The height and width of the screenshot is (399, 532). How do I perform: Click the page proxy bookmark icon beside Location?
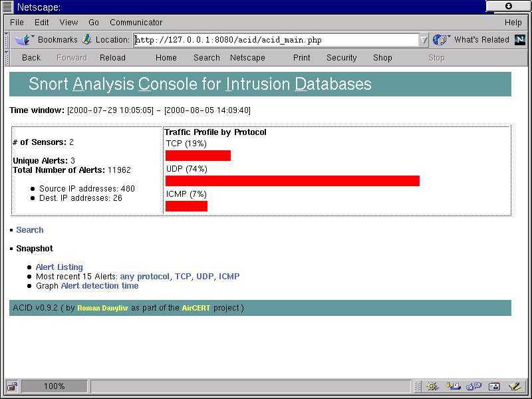(x=87, y=39)
